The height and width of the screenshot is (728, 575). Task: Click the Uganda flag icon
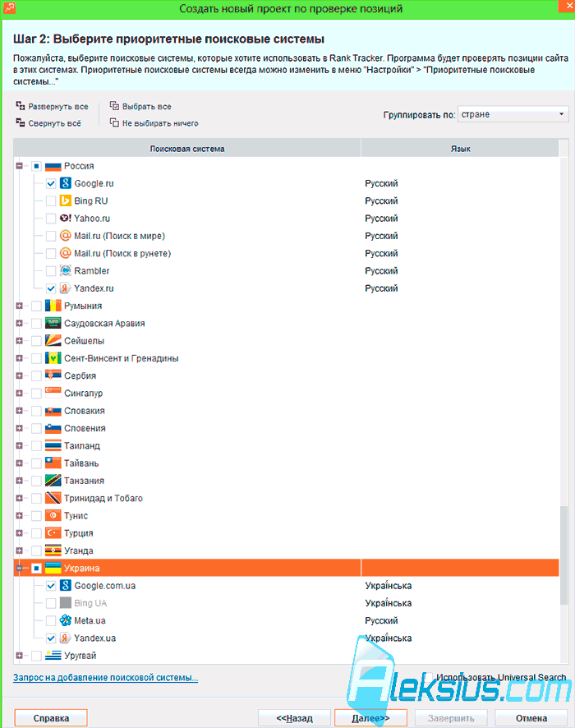point(53,551)
